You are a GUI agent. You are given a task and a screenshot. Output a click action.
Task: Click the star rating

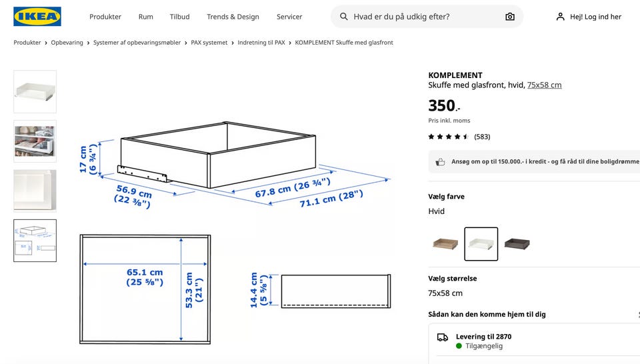pyautogui.click(x=449, y=137)
